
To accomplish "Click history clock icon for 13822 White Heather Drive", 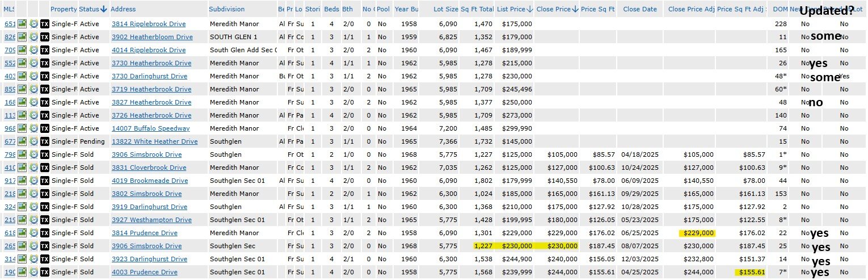I will 33,141.
